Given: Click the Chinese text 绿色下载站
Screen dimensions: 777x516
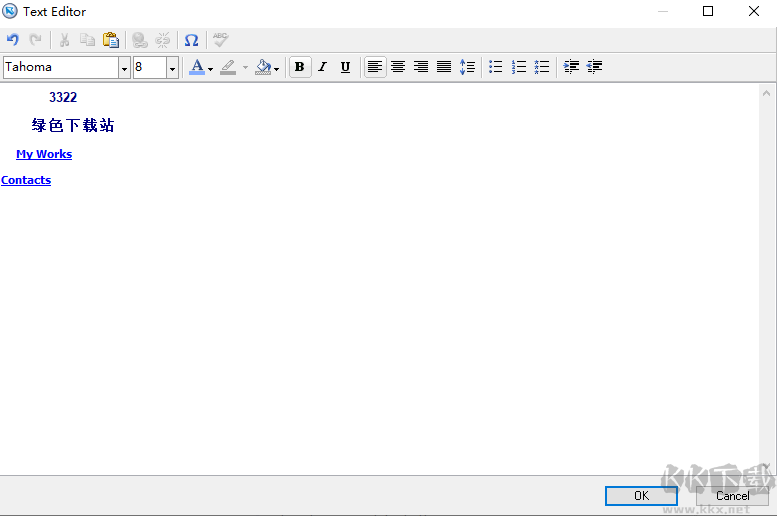Looking at the screenshot, I should click(73, 125).
